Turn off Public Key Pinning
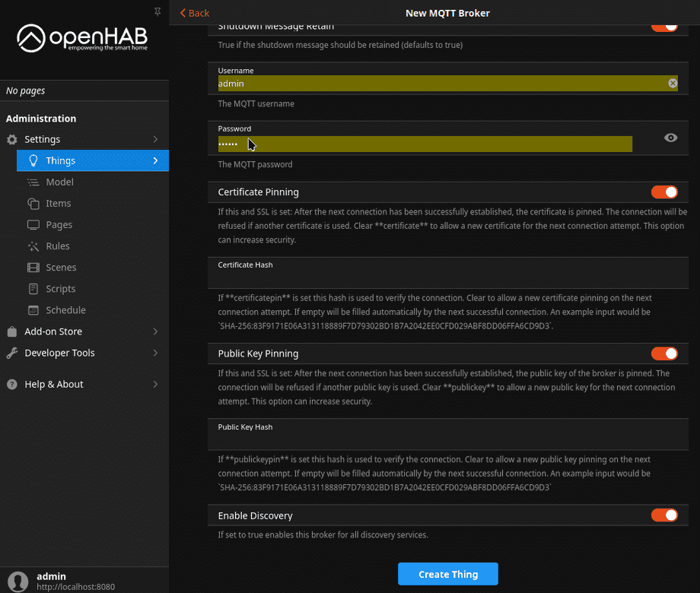The height and width of the screenshot is (593, 700). (x=663, y=353)
